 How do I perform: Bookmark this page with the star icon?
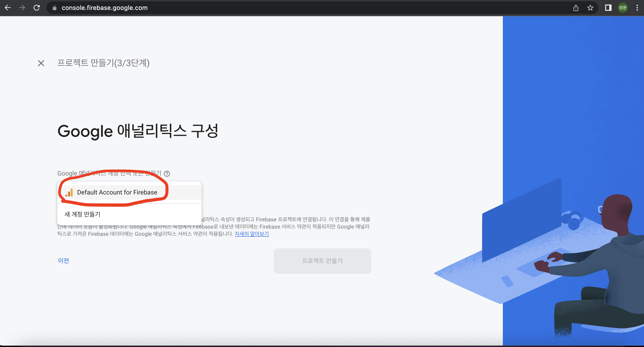(590, 8)
